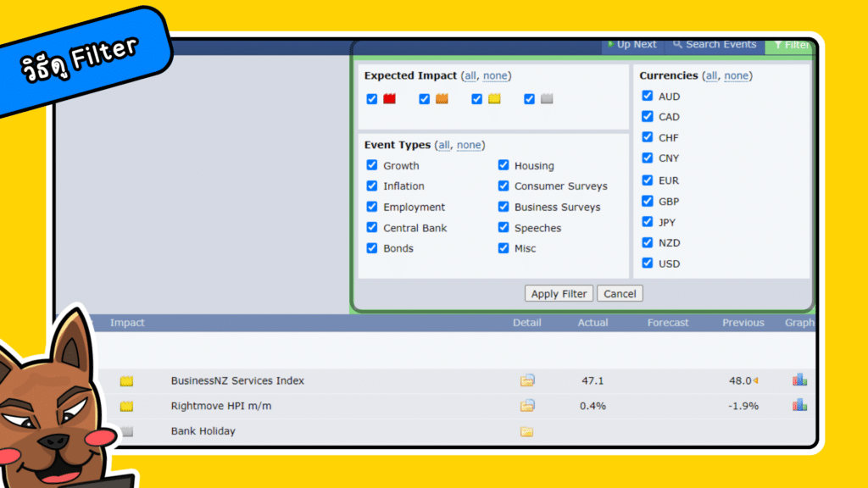This screenshot has width=868, height=488.
Task: Show graph for BusinessNZ Services Index
Action: tap(799, 380)
